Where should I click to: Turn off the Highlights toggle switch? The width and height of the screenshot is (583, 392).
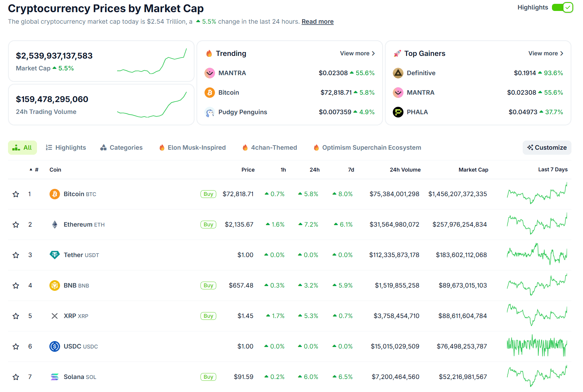point(562,7)
